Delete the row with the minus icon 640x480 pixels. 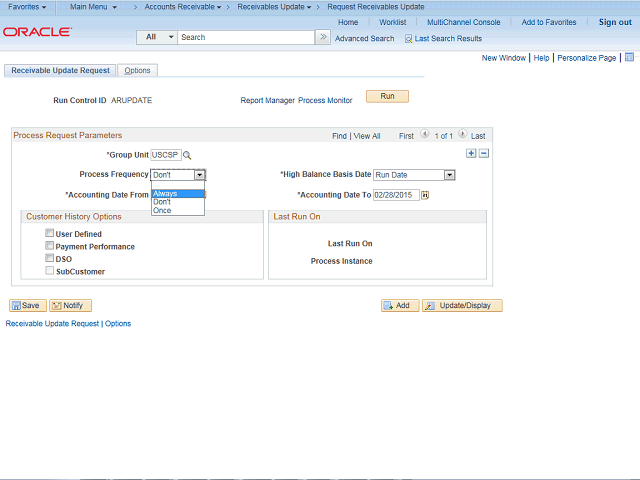pos(484,153)
